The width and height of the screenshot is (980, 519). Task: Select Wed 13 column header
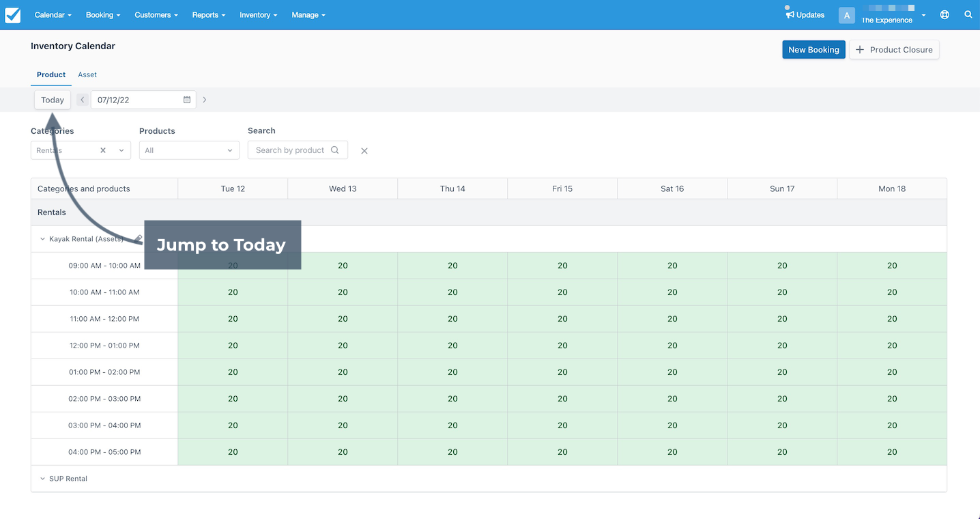click(x=343, y=188)
